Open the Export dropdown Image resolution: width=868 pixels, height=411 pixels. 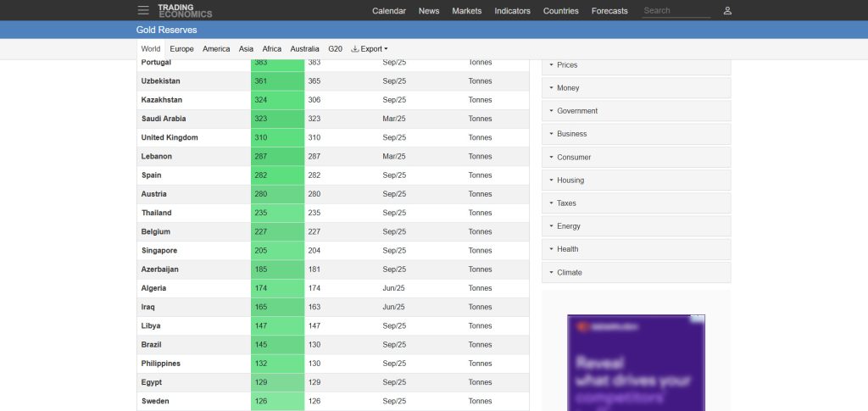click(370, 49)
